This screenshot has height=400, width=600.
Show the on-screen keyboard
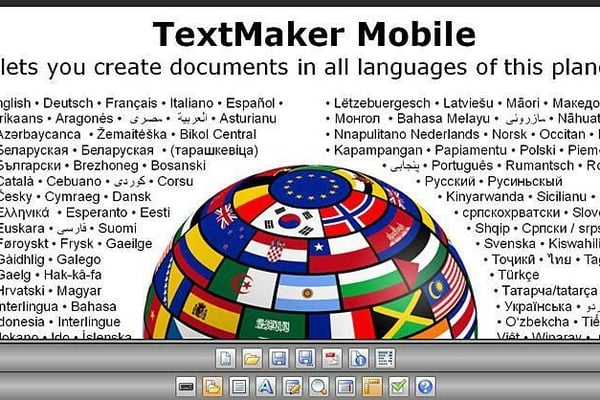tap(186, 385)
